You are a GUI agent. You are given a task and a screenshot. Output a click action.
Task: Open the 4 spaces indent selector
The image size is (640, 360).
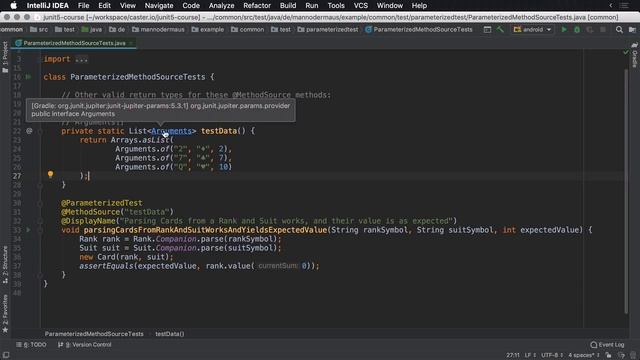pyautogui.click(x=584, y=355)
